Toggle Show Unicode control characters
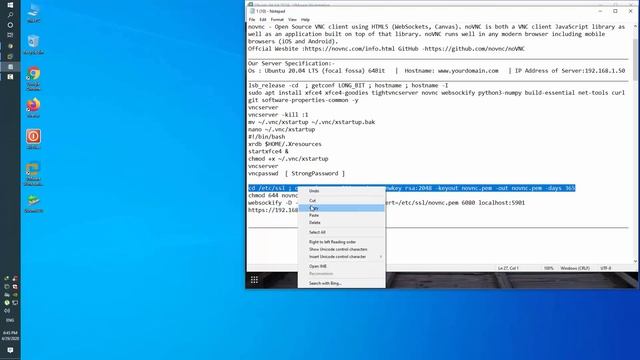 click(342, 249)
